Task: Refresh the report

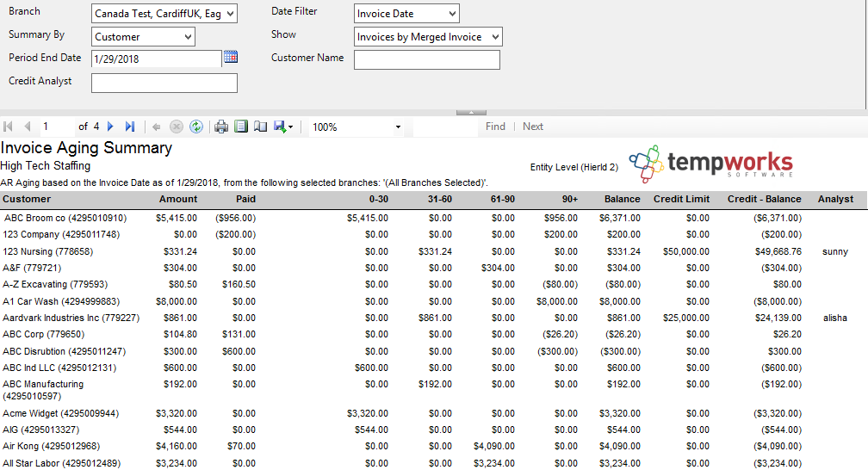Action: [x=196, y=127]
